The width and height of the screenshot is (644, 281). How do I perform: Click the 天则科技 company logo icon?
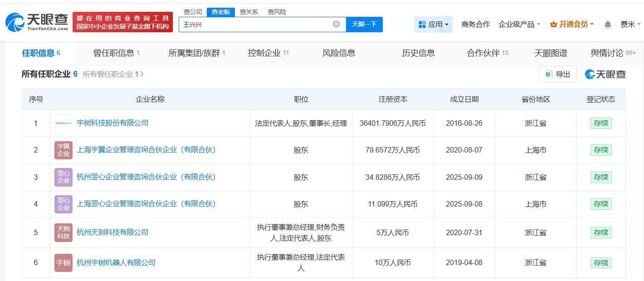point(63,232)
